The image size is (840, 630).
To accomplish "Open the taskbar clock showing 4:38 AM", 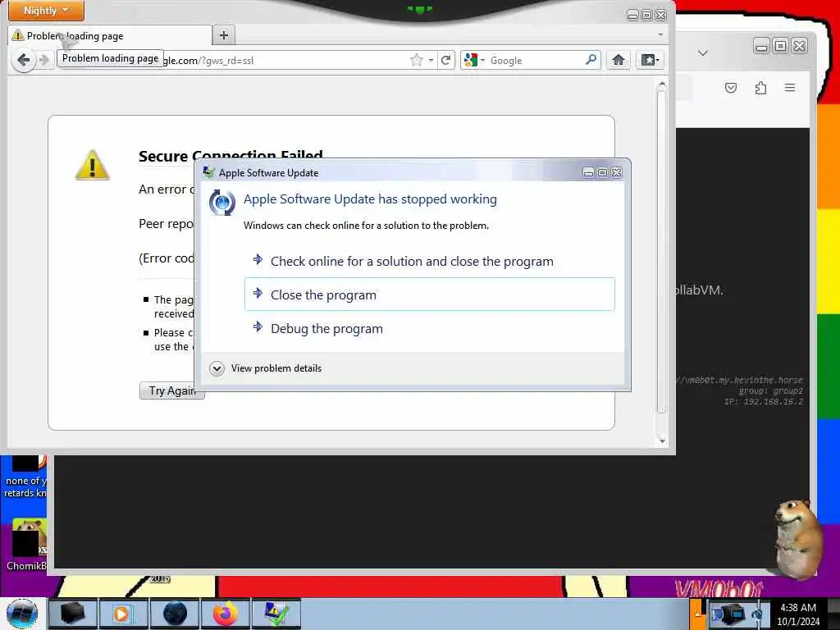I will [x=798, y=614].
